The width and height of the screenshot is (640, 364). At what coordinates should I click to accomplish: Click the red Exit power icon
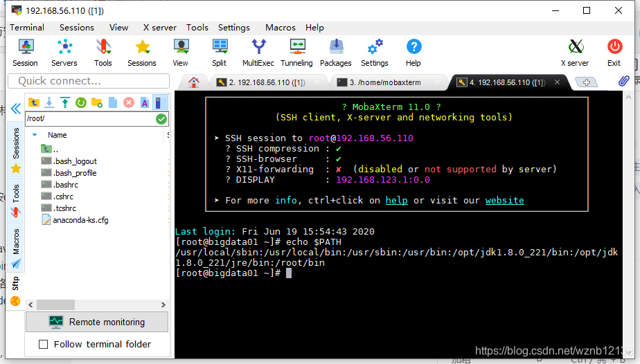click(x=614, y=52)
